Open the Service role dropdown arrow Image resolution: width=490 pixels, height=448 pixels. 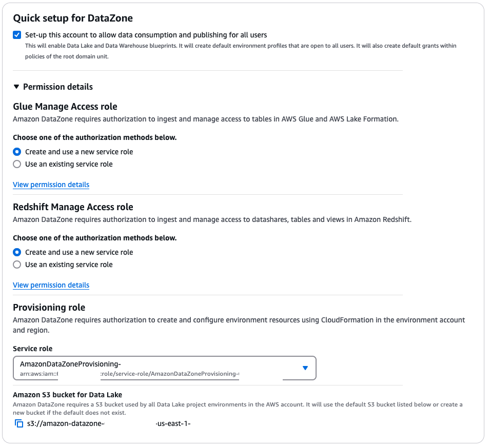click(305, 368)
